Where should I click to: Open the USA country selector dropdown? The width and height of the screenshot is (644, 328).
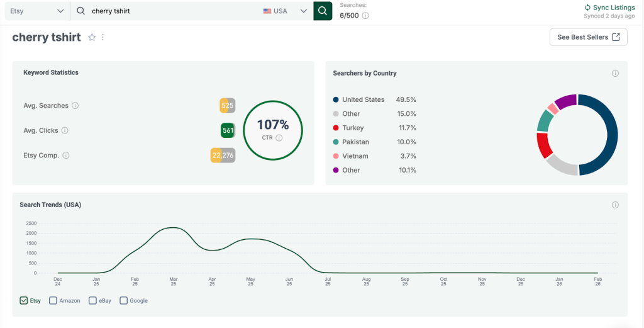tap(285, 11)
